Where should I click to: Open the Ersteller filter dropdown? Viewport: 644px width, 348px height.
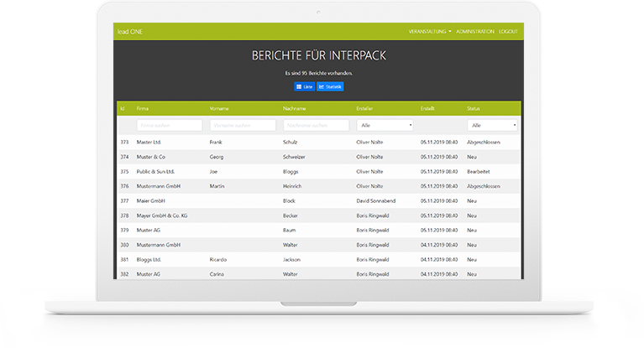(x=385, y=125)
